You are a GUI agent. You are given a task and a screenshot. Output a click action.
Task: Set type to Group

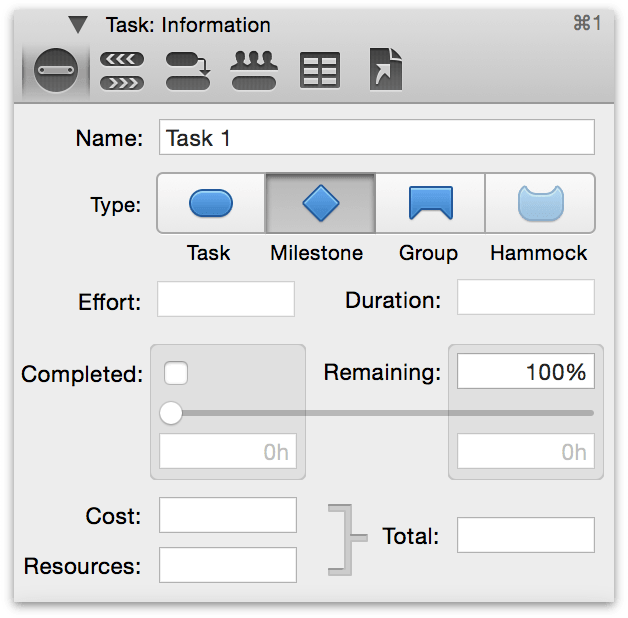(x=431, y=203)
